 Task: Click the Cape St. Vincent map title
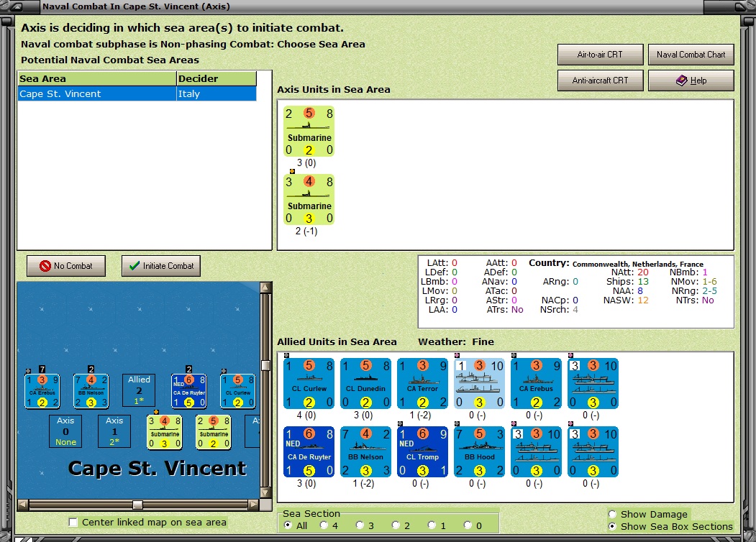(158, 468)
